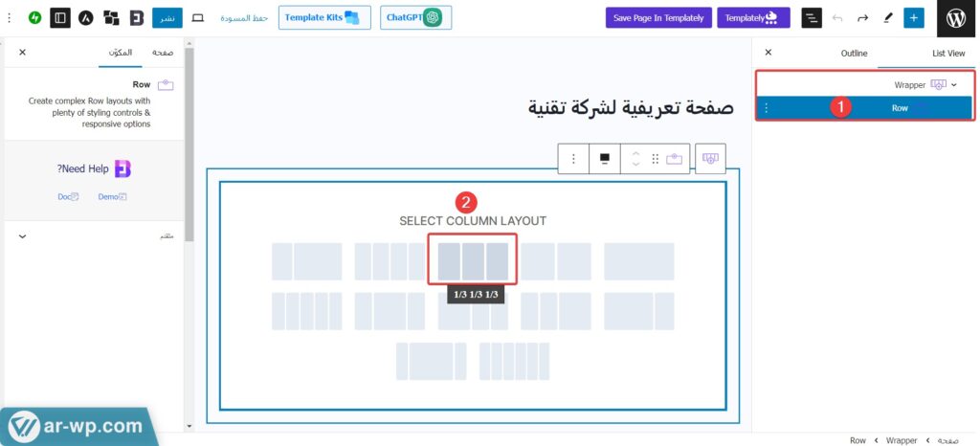
Task: Open the block inserter plus button
Action: [914, 18]
